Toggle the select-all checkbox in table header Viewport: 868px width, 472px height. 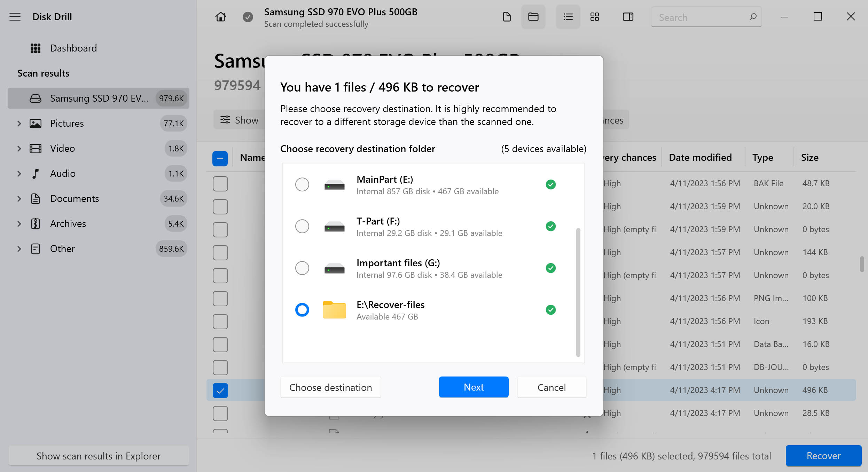[220, 158]
